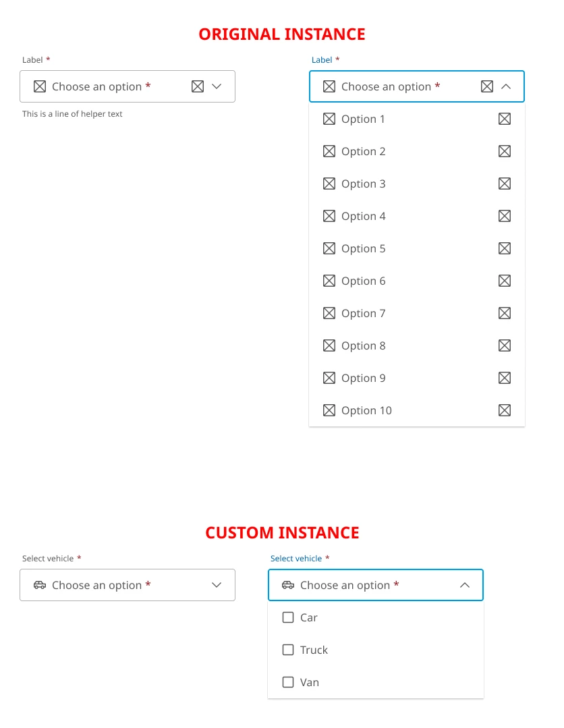Image resolution: width=564 pixels, height=728 pixels.
Task: Click the helper text under Label select
Action: [72, 114]
